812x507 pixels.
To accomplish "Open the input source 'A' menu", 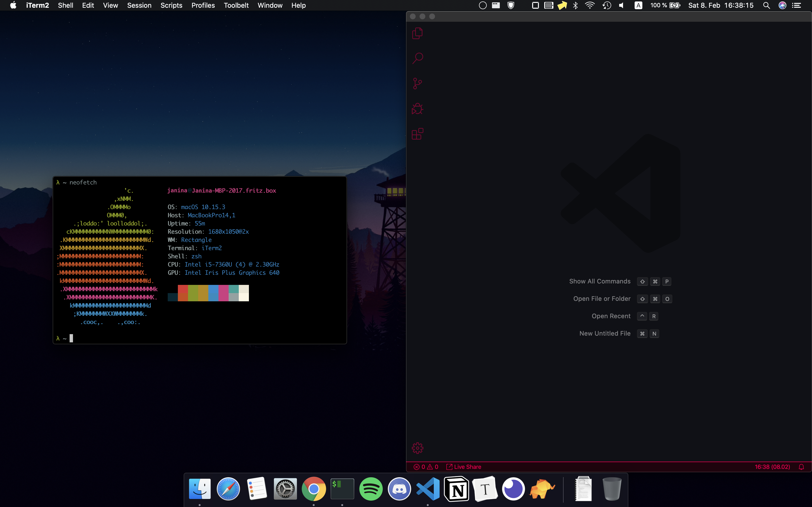I will (x=638, y=5).
